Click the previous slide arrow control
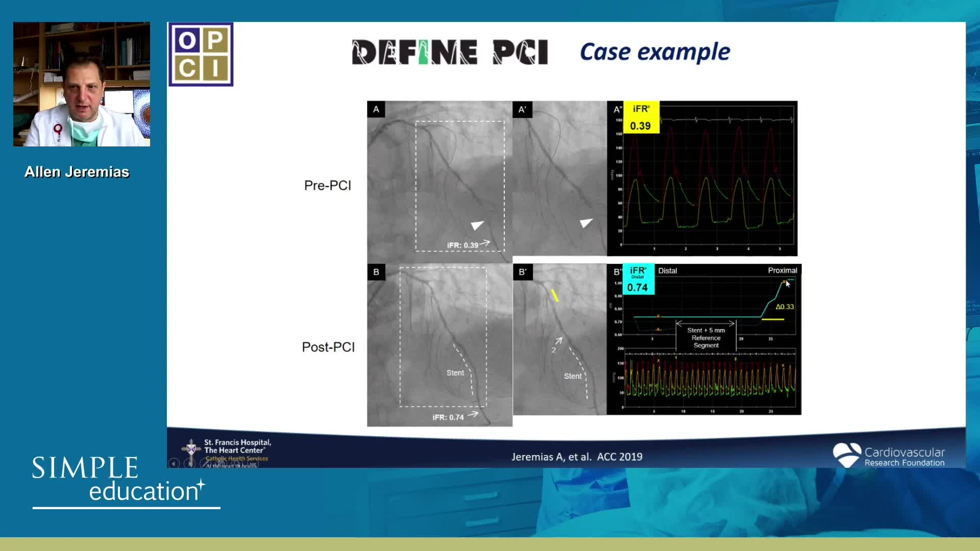 (174, 464)
